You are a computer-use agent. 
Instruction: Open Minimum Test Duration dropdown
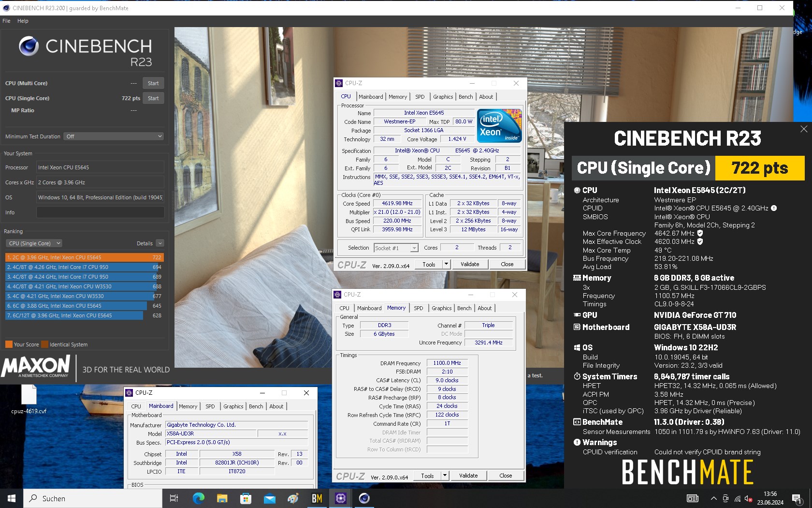point(114,136)
